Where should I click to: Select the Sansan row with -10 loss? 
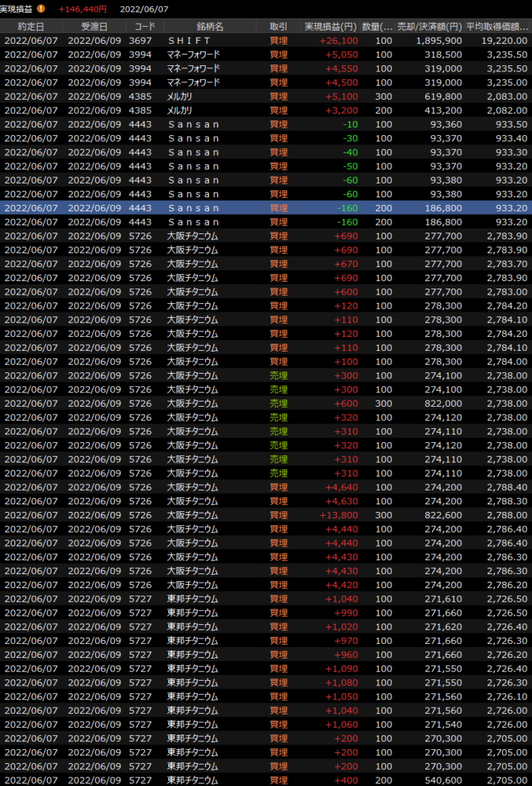pos(266,124)
